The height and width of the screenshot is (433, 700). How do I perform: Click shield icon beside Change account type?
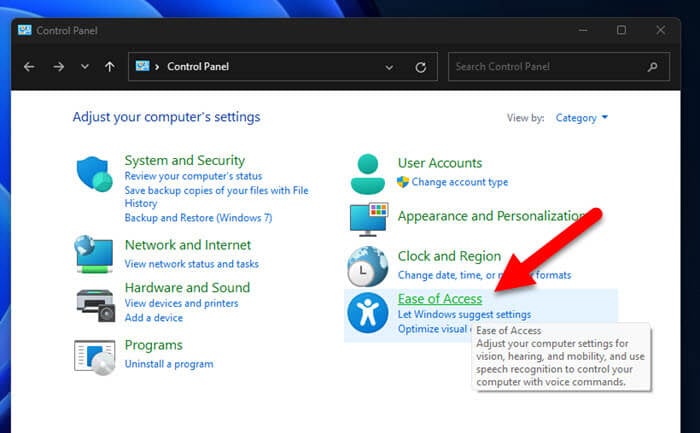[403, 182]
